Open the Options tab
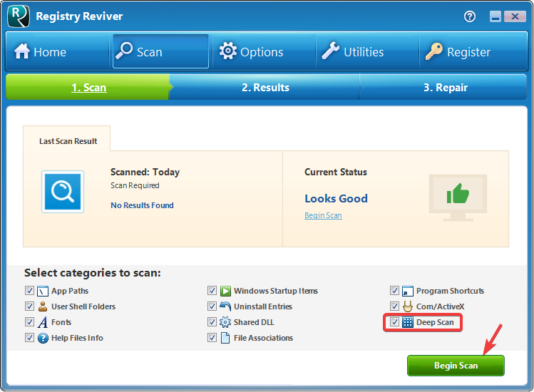The width and height of the screenshot is (534, 392). click(265, 52)
